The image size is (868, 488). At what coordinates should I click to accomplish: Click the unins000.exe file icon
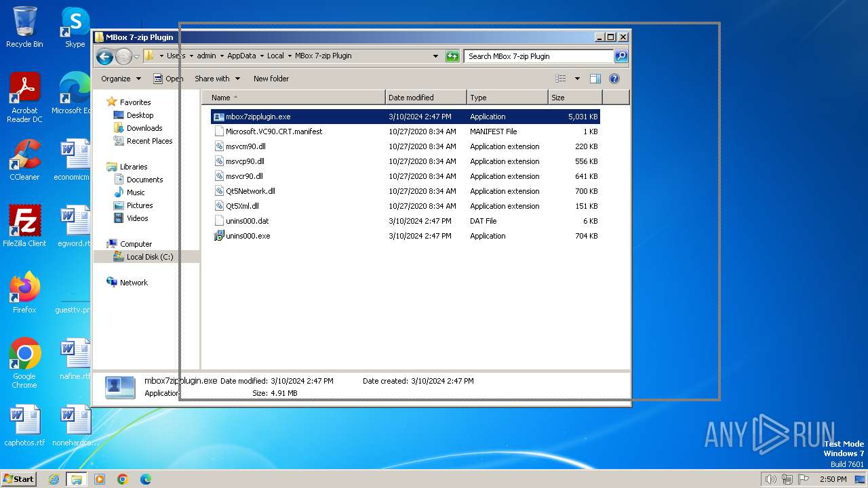(x=218, y=236)
